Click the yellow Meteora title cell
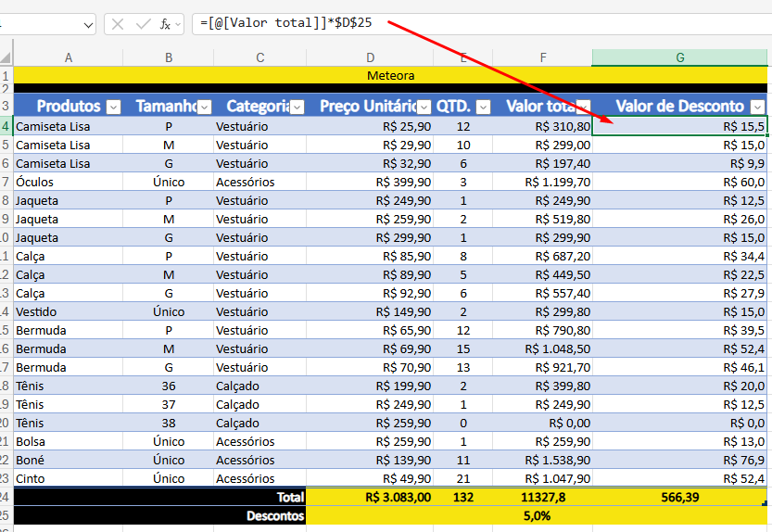The image size is (772, 532). 390,75
